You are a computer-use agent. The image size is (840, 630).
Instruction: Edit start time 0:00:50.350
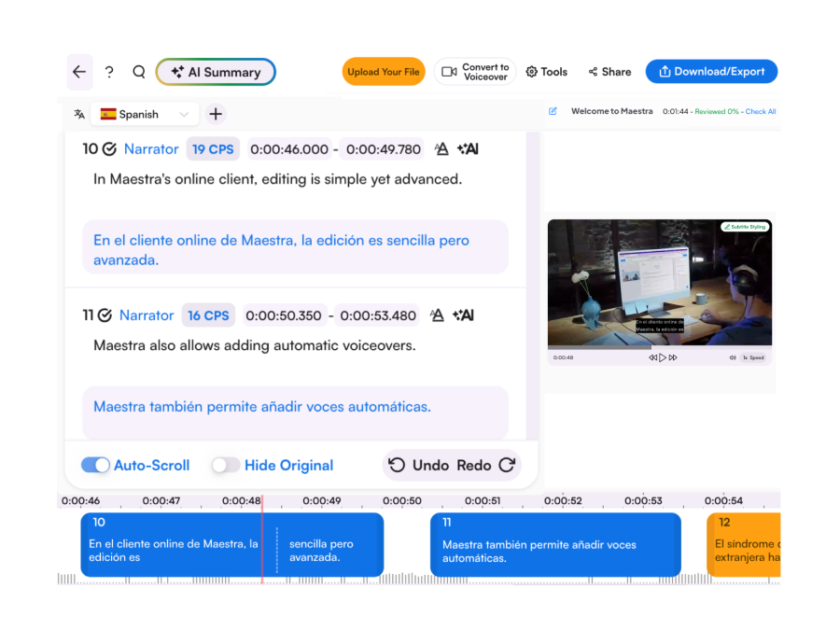tap(284, 315)
